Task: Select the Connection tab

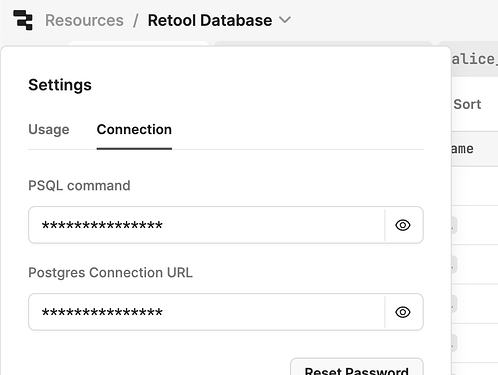Action: click(134, 130)
